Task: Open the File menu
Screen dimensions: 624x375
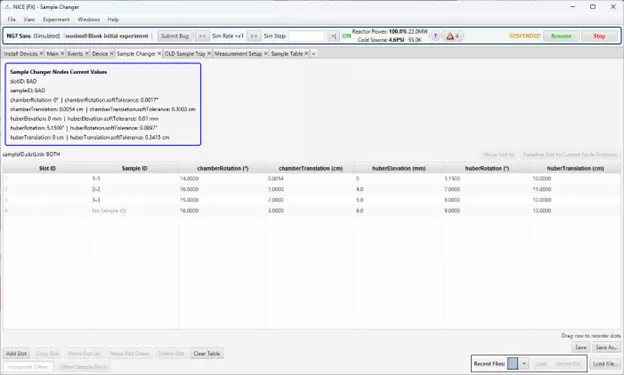Action: pyautogui.click(x=12, y=20)
